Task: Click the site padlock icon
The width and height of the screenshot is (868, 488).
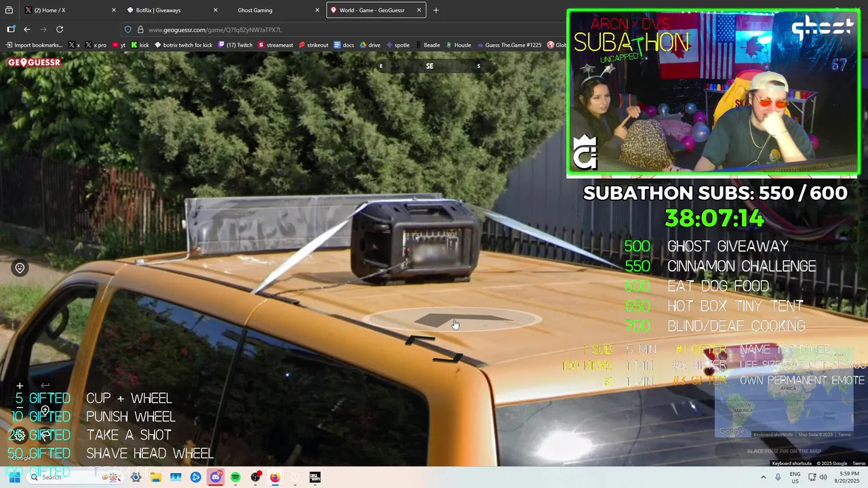Action: point(140,29)
